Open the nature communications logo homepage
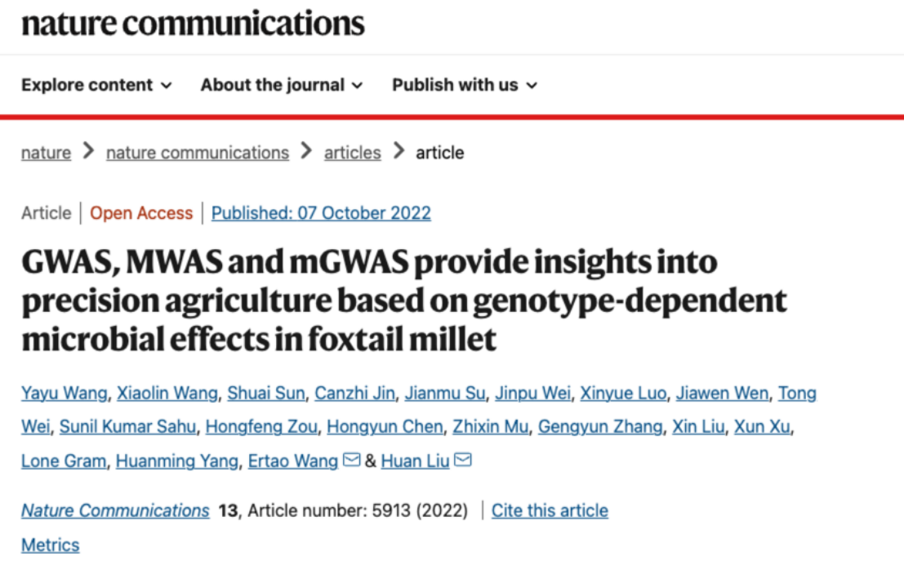The width and height of the screenshot is (904, 588). point(194,24)
